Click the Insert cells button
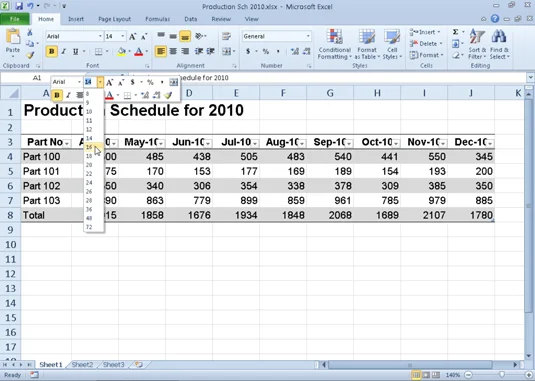535x381 pixels. pos(425,32)
